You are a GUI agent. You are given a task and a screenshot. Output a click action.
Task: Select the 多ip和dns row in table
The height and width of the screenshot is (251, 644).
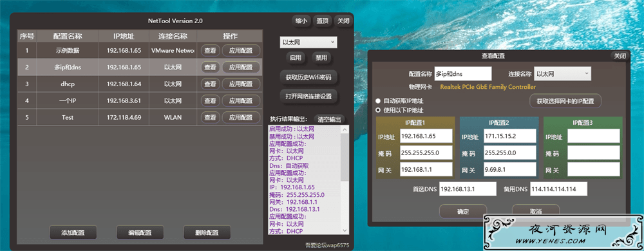click(x=140, y=68)
